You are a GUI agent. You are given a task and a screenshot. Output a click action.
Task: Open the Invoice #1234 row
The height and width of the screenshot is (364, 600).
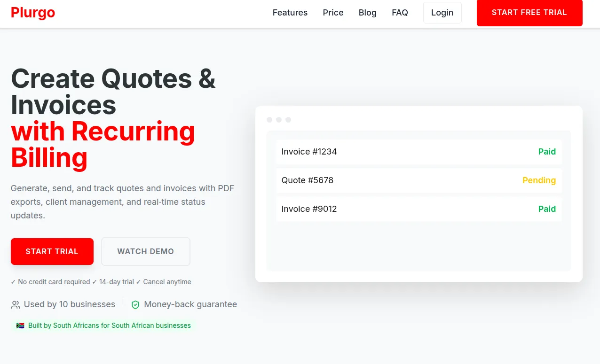418,152
